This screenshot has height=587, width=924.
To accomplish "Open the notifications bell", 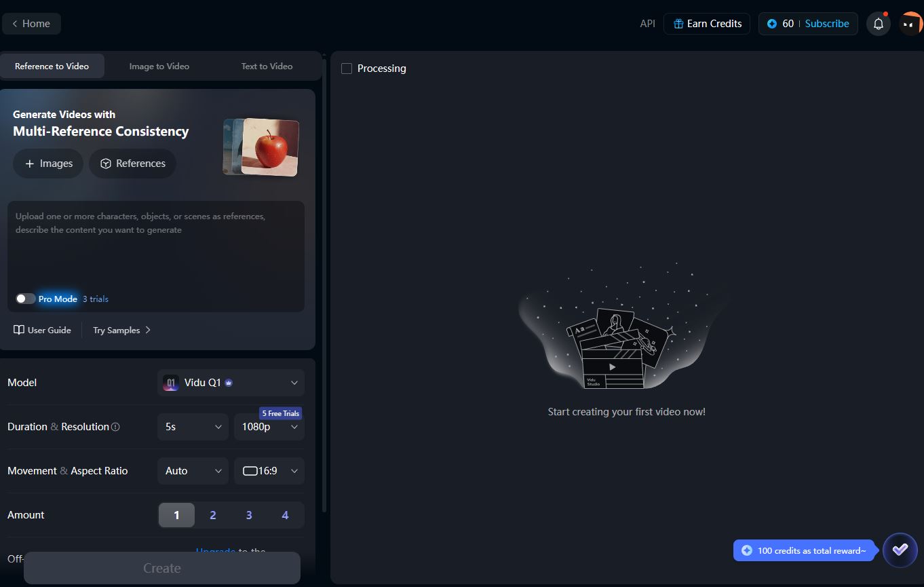I will (x=879, y=24).
